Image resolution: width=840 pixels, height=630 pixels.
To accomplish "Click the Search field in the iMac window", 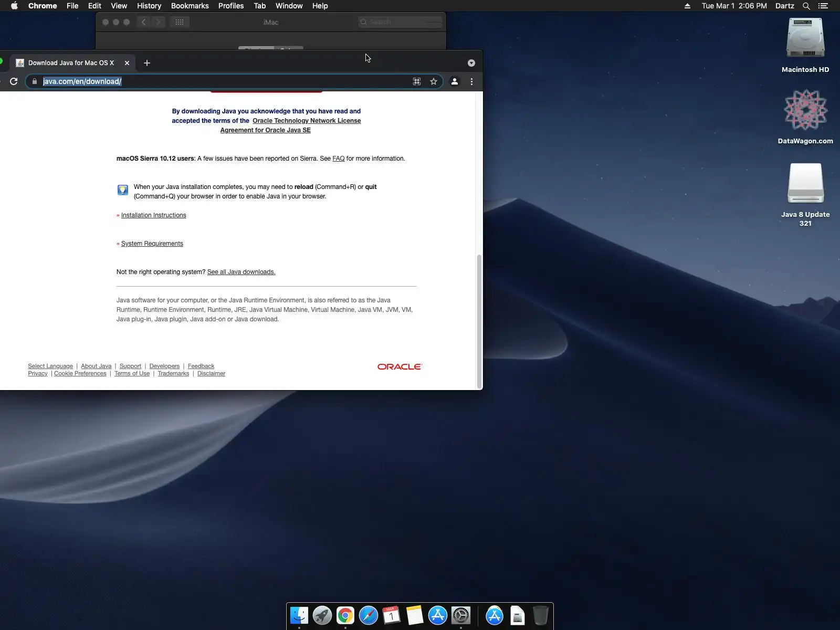I will coord(400,22).
